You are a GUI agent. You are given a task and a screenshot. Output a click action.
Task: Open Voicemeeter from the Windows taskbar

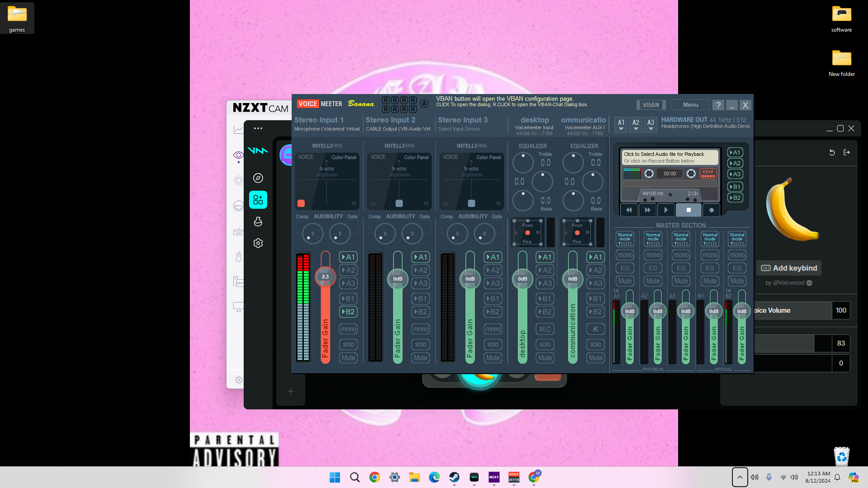514,477
